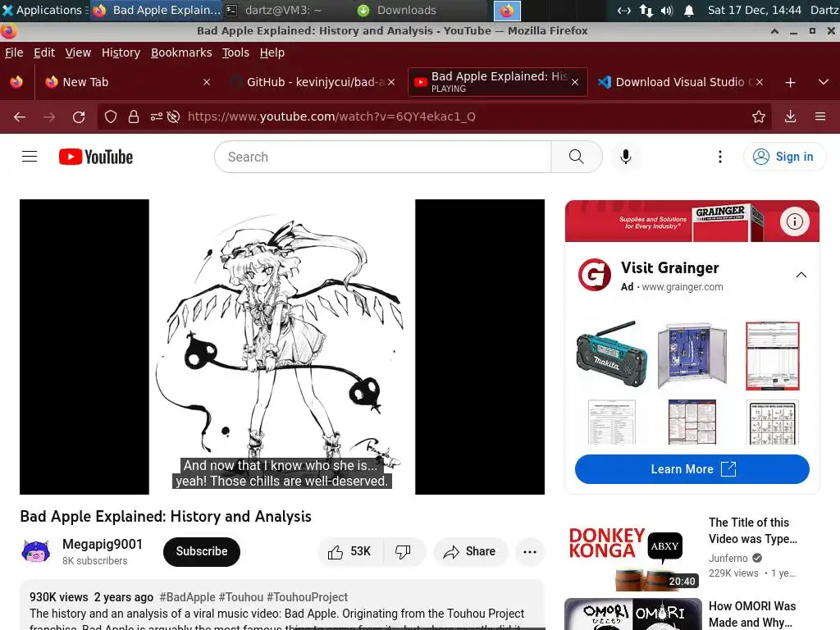
Task: Open the Applications menu in the panel
Action: tap(43, 10)
